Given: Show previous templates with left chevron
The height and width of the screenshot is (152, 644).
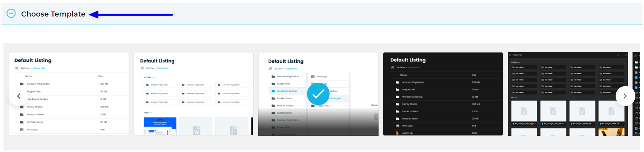Looking at the screenshot, I should tap(19, 96).
